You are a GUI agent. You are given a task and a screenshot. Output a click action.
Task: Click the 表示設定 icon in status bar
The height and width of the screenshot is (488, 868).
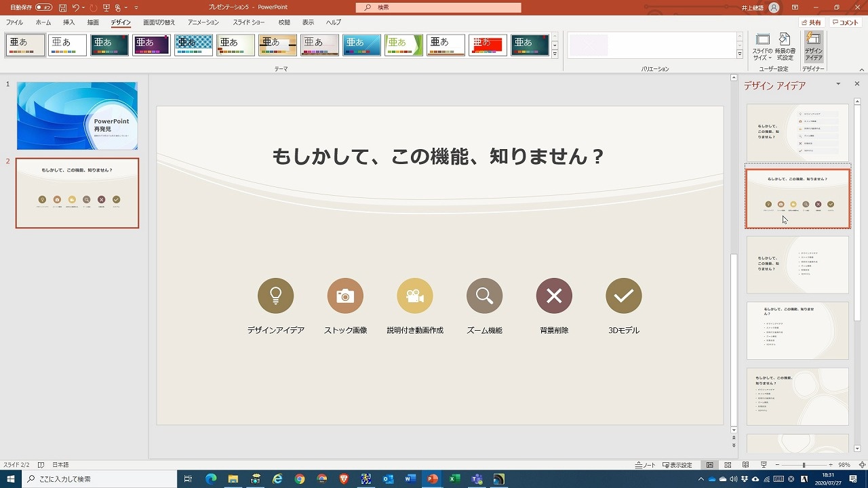click(x=678, y=465)
